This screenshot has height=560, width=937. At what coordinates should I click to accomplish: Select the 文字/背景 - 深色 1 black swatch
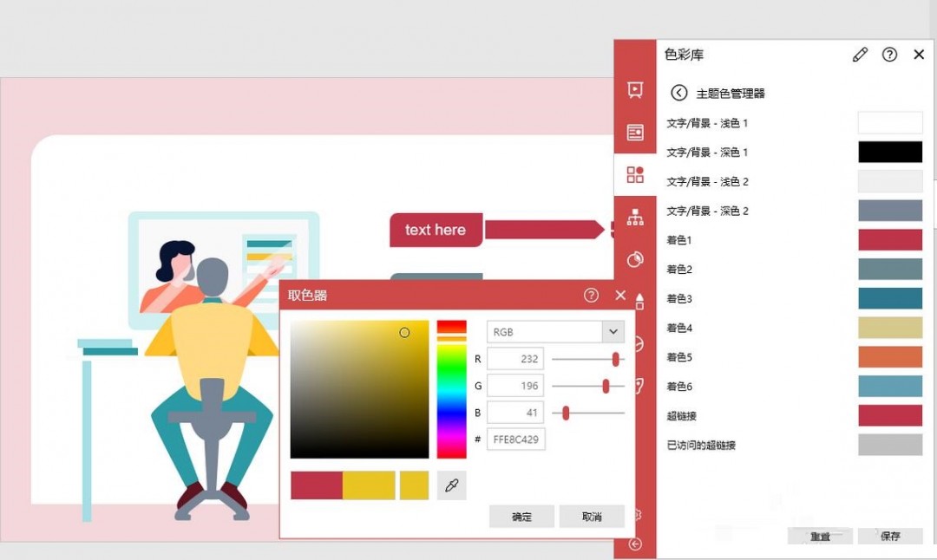(889, 152)
